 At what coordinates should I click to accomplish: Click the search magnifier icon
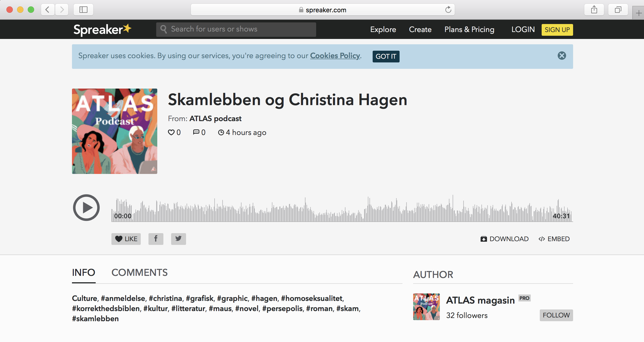[164, 29]
